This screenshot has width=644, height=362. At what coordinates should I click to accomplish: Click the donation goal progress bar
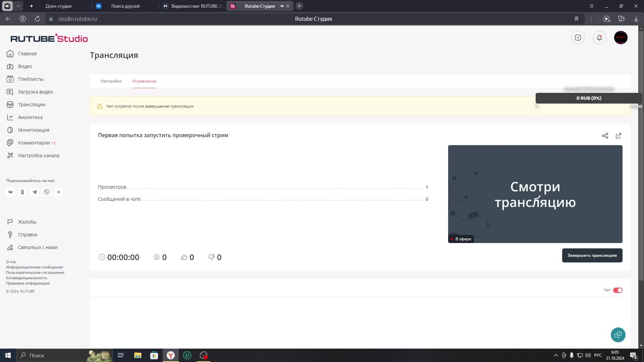click(589, 98)
